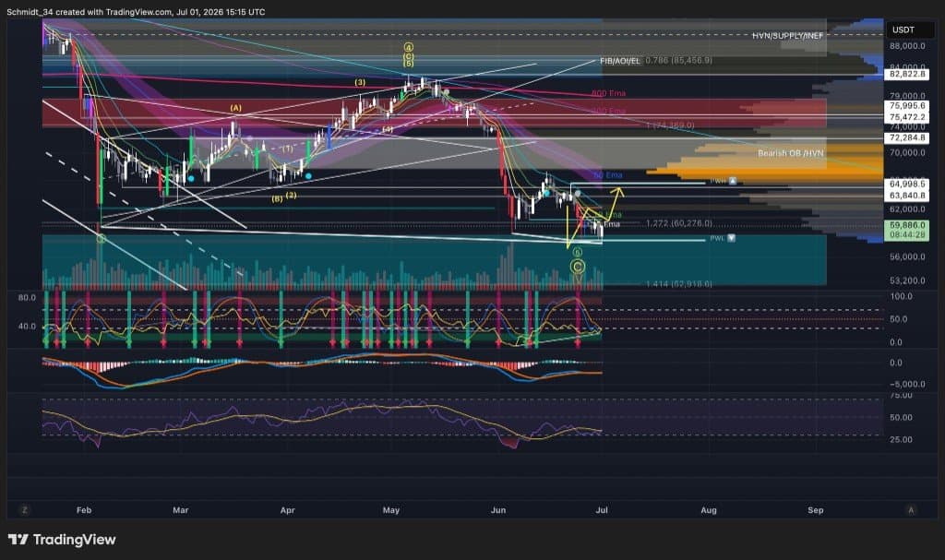Click Sep on the time axis
This screenshot has width=945, height=560.
point(816,510)
